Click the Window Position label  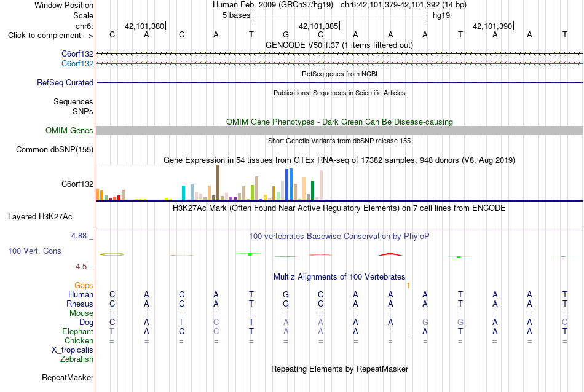[x=64, y=5]
